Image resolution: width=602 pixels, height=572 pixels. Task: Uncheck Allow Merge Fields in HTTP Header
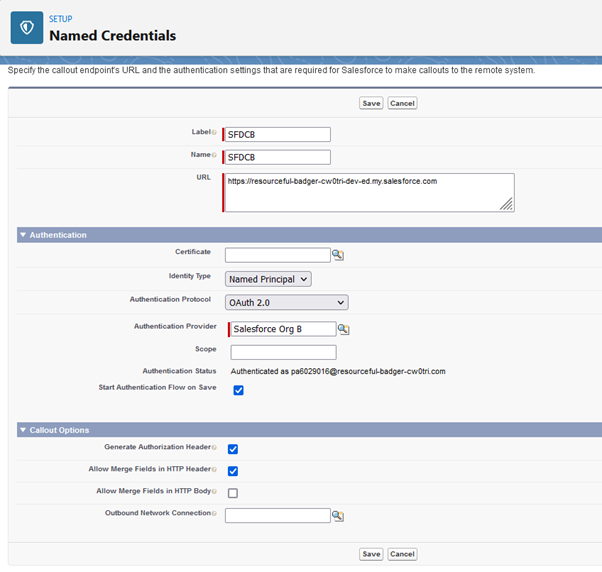coord(233,471)
